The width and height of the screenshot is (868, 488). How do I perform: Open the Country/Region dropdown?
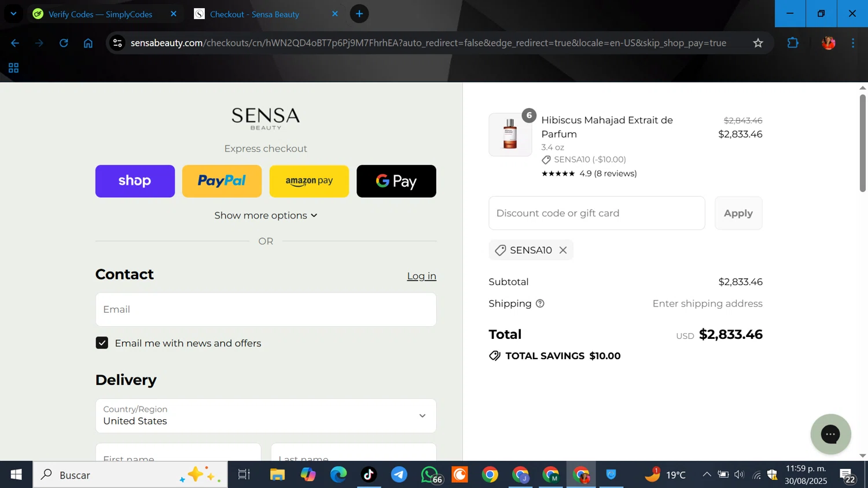click(266, 416)
